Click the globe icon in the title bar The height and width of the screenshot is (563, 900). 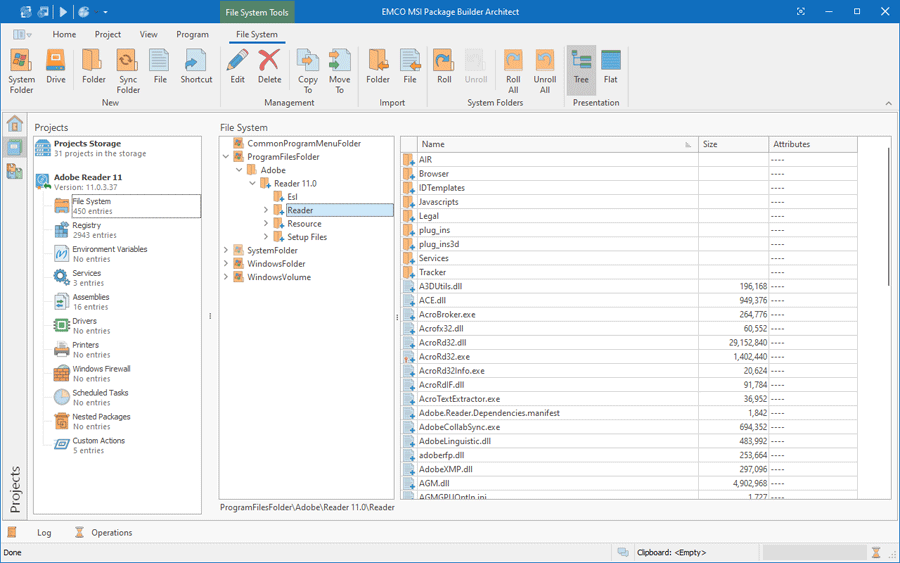84,11
